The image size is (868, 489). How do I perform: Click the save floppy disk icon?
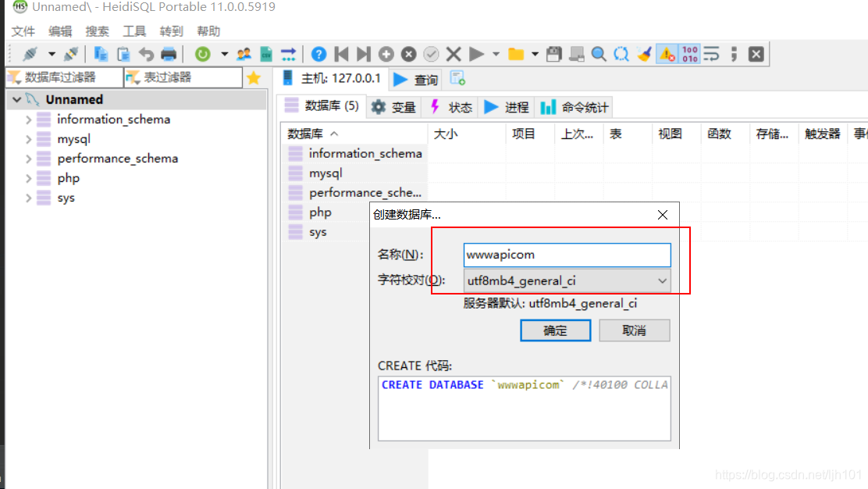click(553, 54)
